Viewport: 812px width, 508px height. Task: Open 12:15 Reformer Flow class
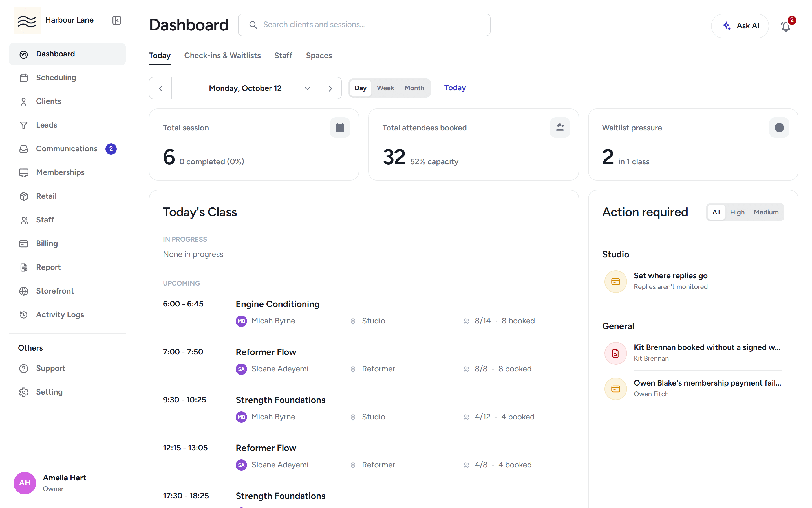point(266,448)
